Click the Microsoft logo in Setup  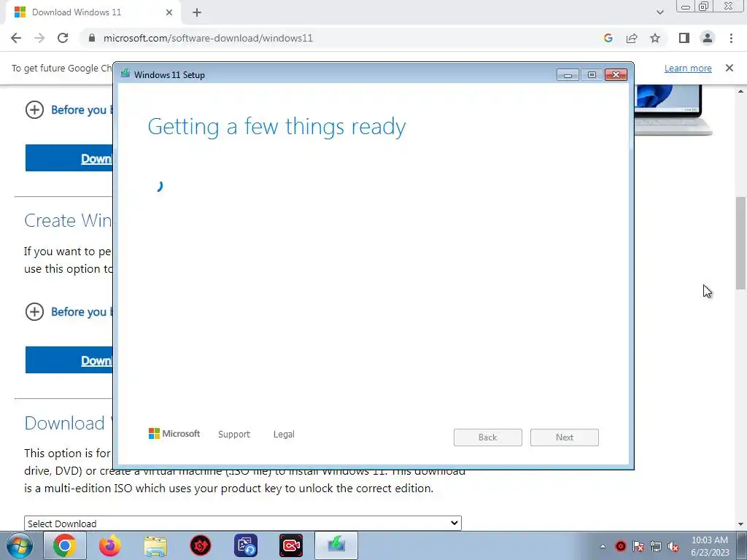pos(174,434)
